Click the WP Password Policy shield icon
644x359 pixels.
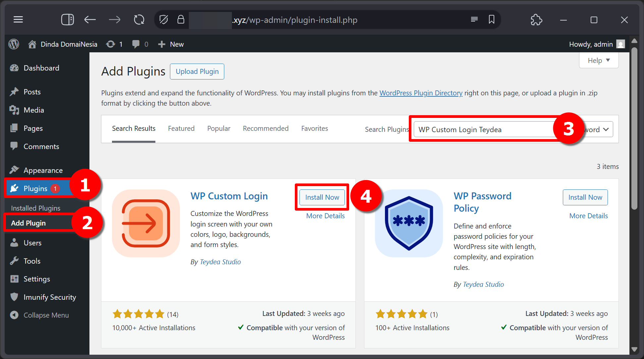coord(409,223)
